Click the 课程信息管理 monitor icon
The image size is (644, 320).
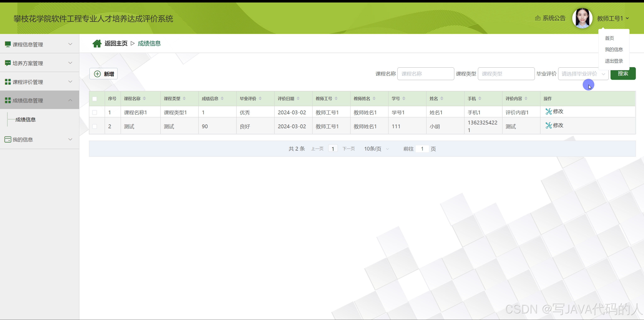[8, 45]
